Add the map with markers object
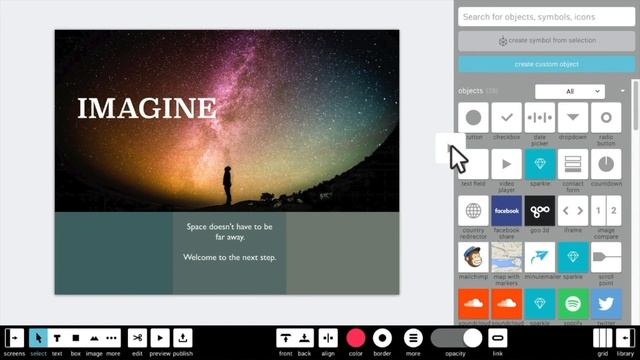This screenshot has height=360, width=640. pyautogui.click(x=507, y=257)
